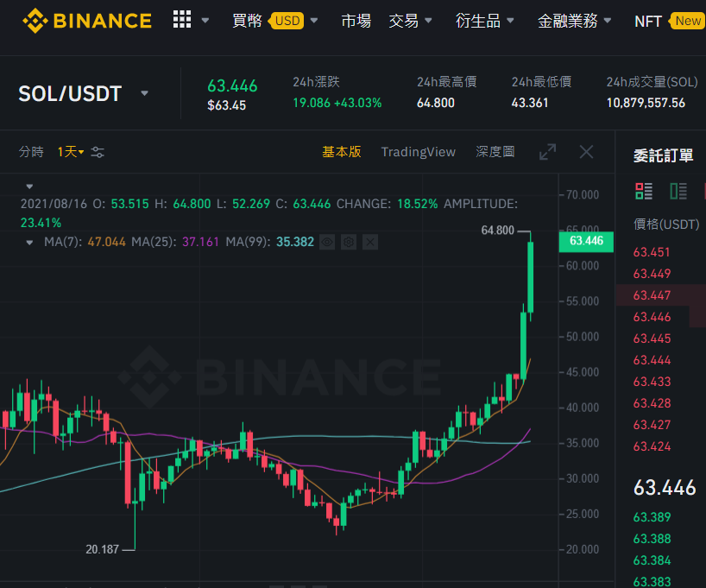Image resolution: width=706 pixels, height=588 pixels.
Task: Open the 市場 menu item
Action: [x=356, y=21]
